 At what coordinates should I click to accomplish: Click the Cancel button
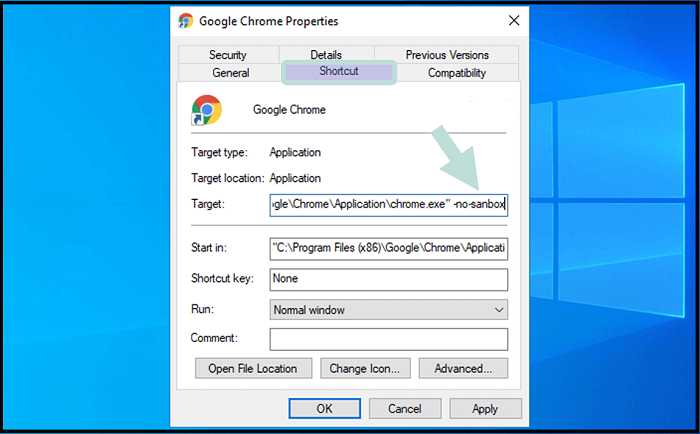coord(405,409)
